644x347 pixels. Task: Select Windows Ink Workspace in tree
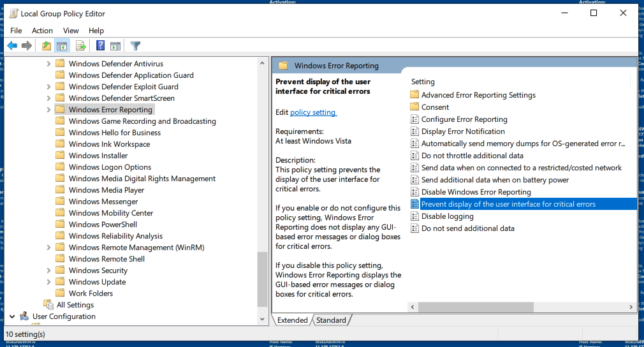109,144
